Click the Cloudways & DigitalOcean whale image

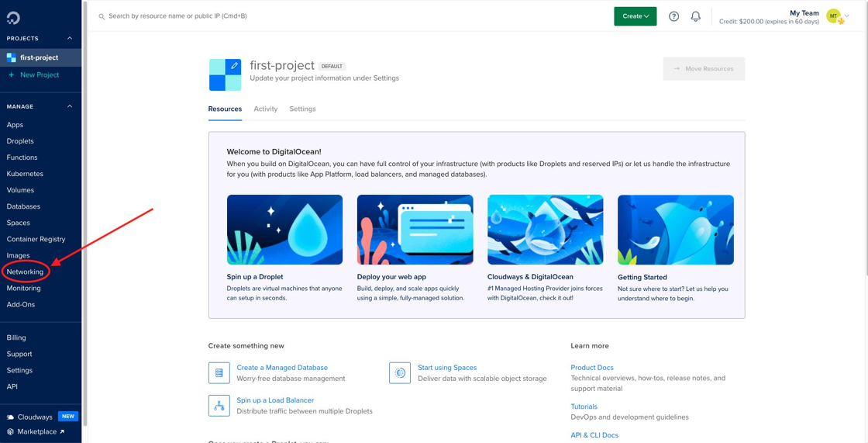coord(546,230)
